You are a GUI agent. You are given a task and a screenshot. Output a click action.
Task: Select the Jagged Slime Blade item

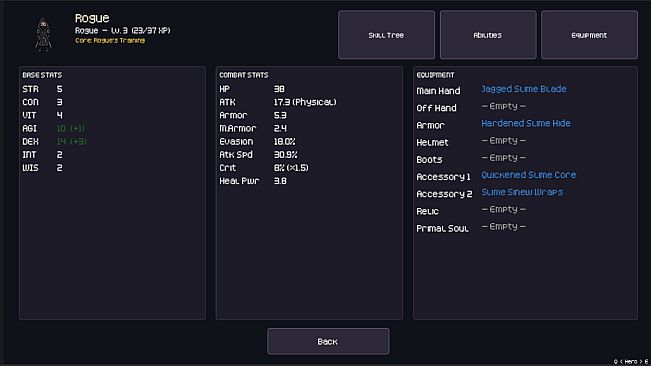point(524,89)
